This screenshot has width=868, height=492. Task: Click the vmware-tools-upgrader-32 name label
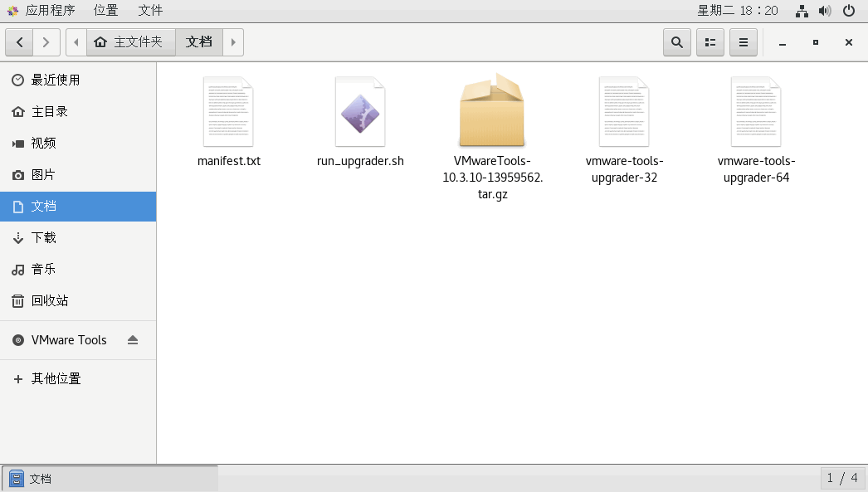pos(624,169)
